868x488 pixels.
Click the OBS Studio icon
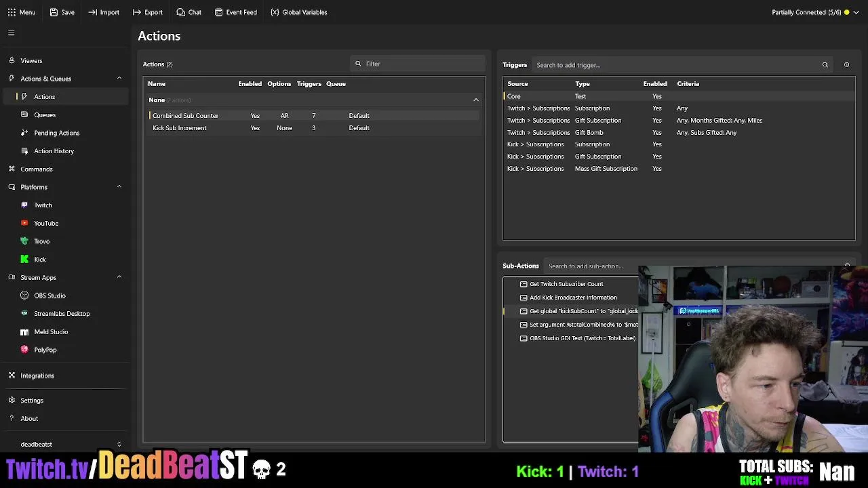click(24, 296)
